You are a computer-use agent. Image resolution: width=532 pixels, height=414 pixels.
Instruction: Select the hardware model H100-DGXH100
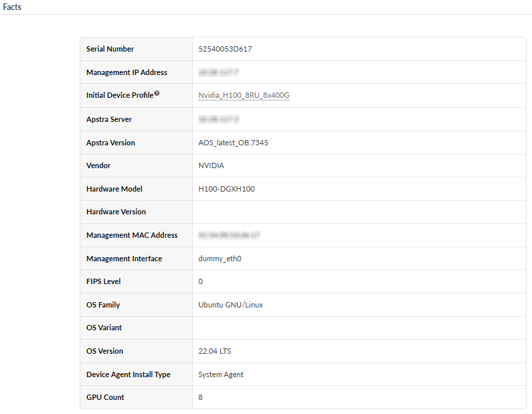(226, 189)
